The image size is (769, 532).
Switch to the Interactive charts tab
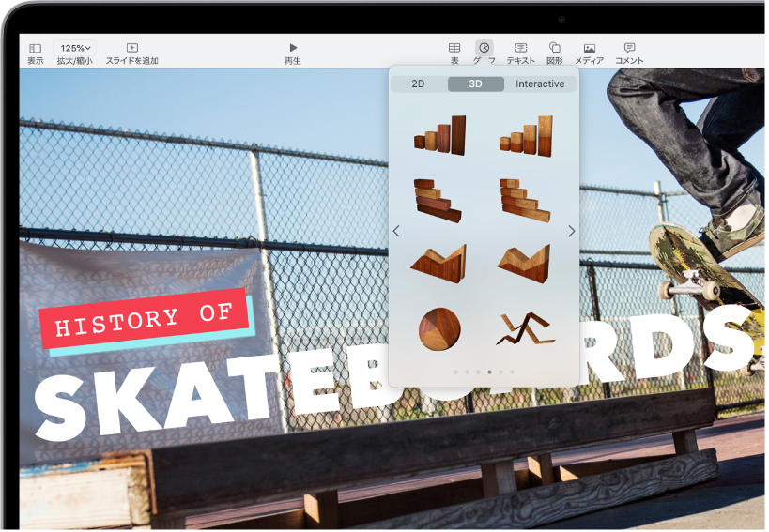(540, 84)
